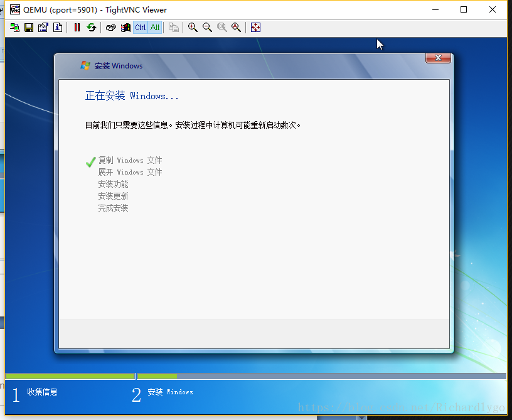Screen dimensions: 512x420
Task: Click the message starting 目前我们只需要这些信息
Action: pos(193,125)
